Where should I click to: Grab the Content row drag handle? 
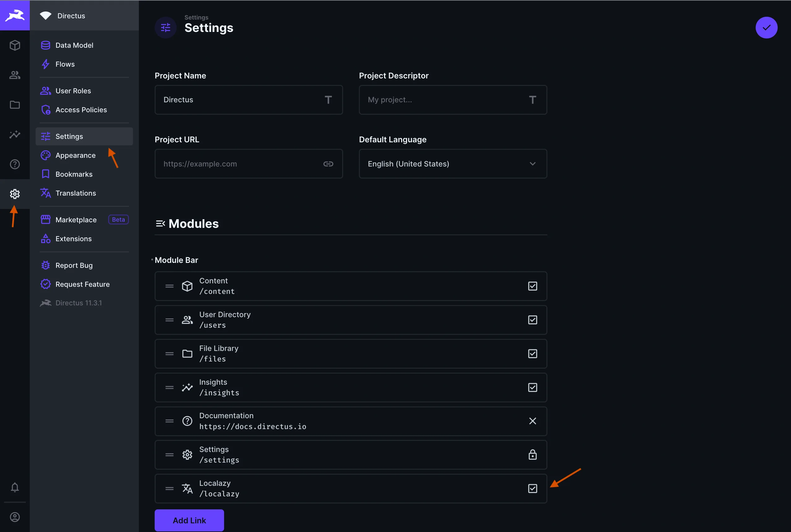pos(169,286)
